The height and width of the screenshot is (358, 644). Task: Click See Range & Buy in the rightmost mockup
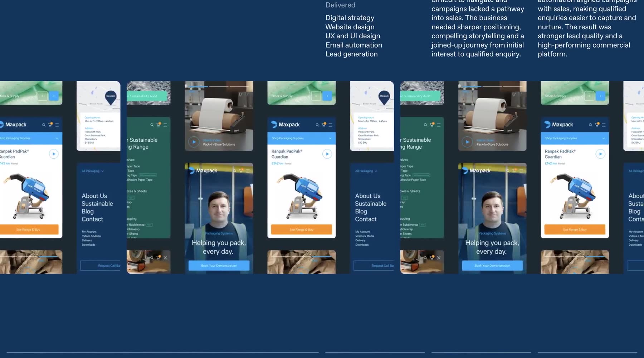[575, 229]
